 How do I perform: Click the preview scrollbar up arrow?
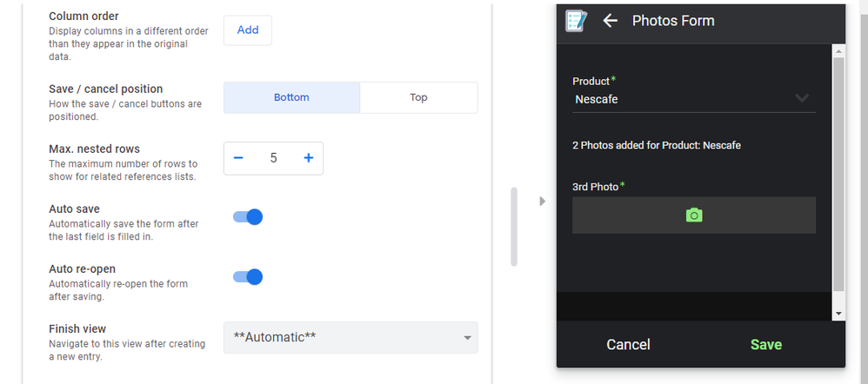pos(838,51)
